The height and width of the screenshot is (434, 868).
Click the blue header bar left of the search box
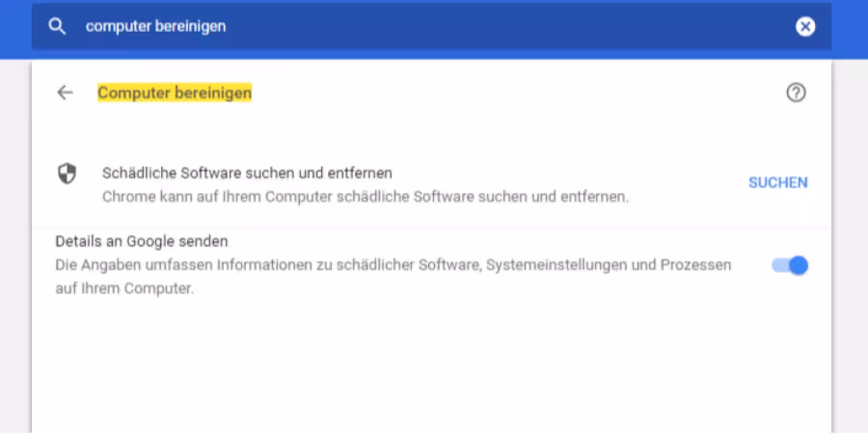[x=15, y=29]
